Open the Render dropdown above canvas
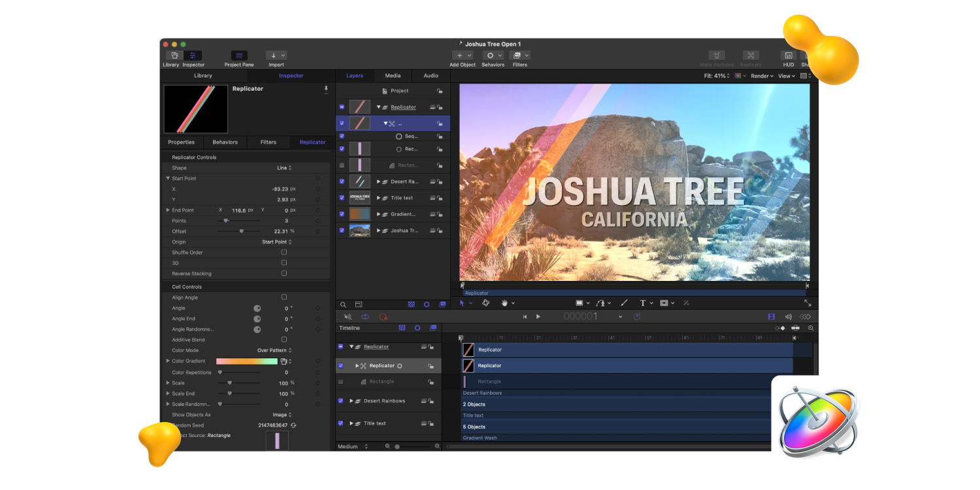The width and height of the screenshot is (980, 490). click(x=762, y=76)
